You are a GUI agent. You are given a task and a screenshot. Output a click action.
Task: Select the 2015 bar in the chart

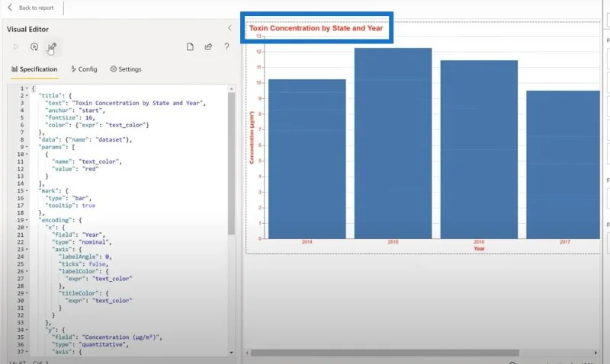coord(393,143)
